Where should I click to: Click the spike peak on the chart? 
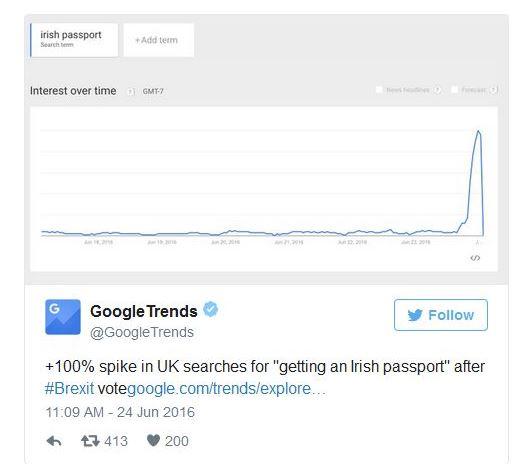click(x=478, y=131)
